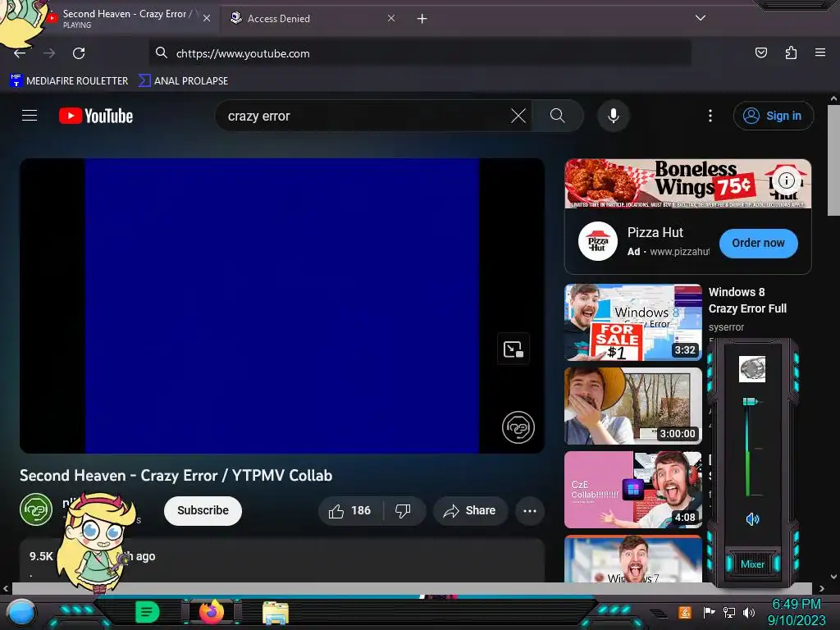
Task: Open the list all tabs dropdown
Action: [701, 18]
